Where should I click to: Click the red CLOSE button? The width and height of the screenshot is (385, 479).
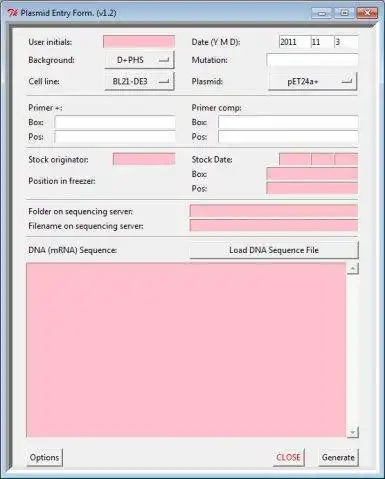tap(288, 457)
